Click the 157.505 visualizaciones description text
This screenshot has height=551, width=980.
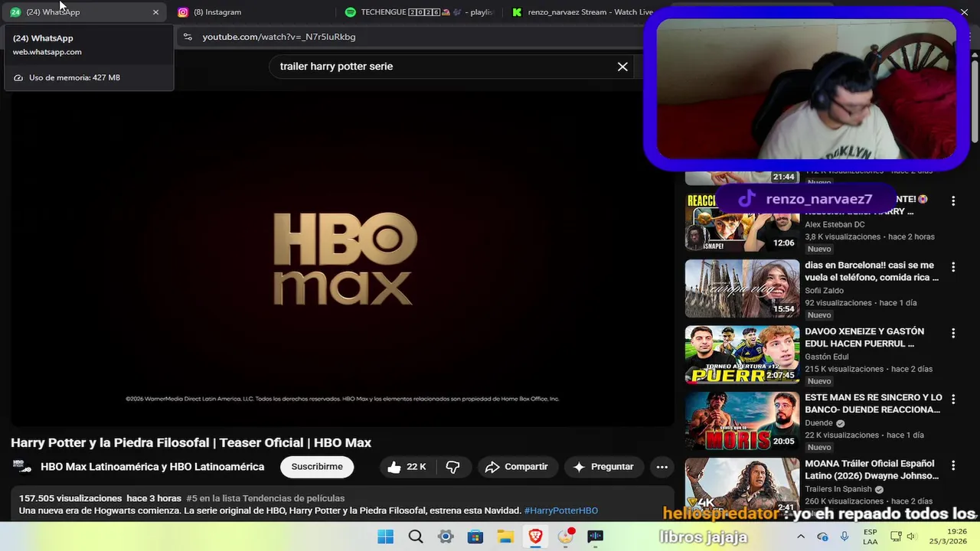coord(70,498)
